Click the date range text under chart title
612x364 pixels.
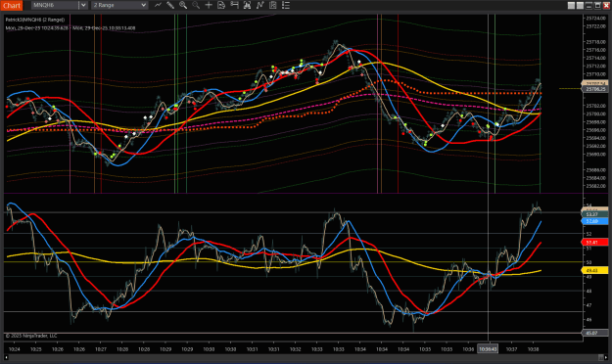click(71, 28)
